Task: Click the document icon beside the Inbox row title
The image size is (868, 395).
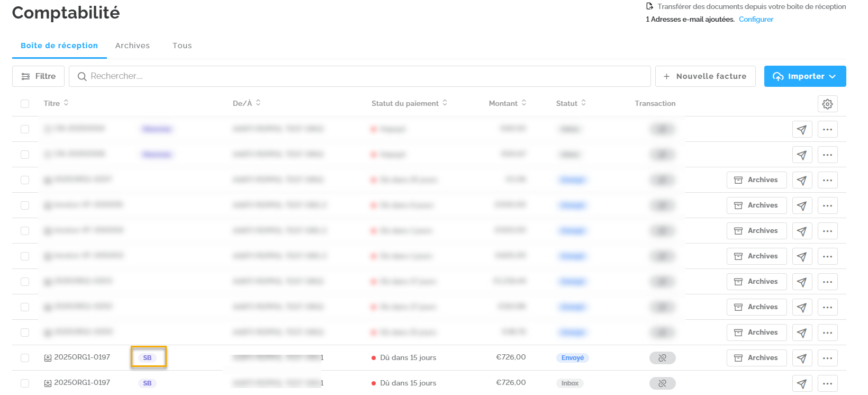Action: pos(48,383)
